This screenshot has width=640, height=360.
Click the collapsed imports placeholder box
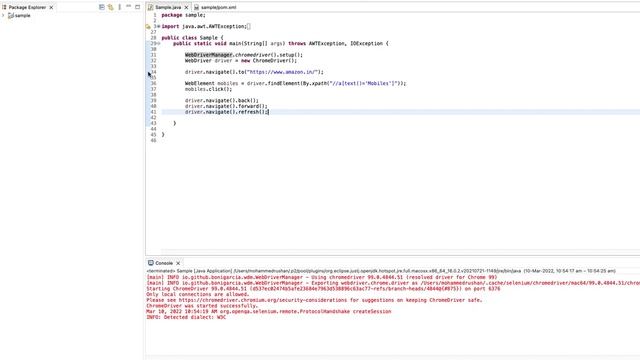249,27
